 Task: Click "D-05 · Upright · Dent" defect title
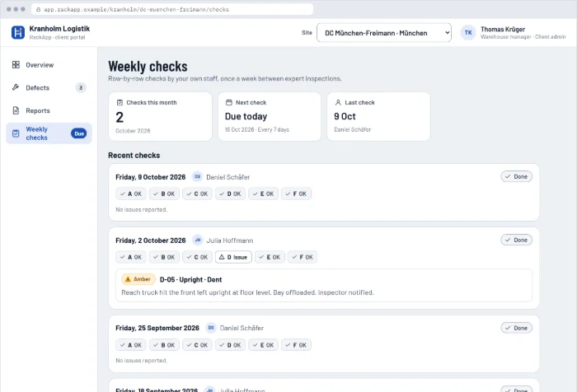point(190,279)
